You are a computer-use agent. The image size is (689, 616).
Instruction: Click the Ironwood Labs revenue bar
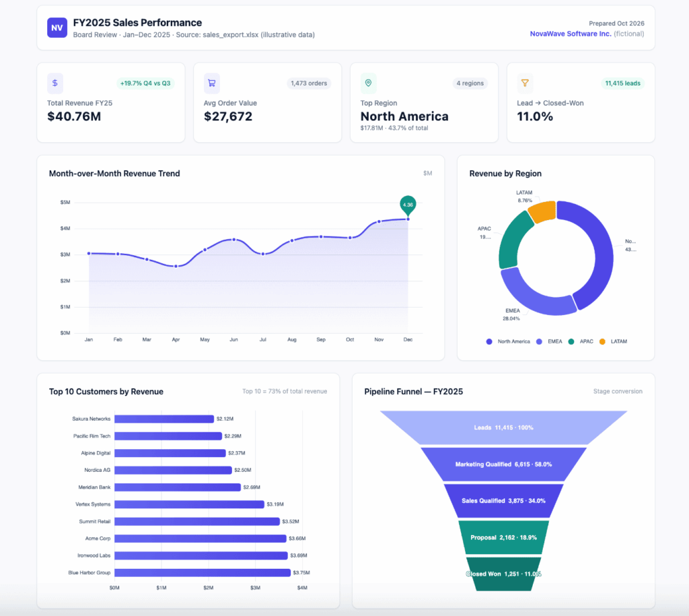pyautogui.click(x=201, y=556)
